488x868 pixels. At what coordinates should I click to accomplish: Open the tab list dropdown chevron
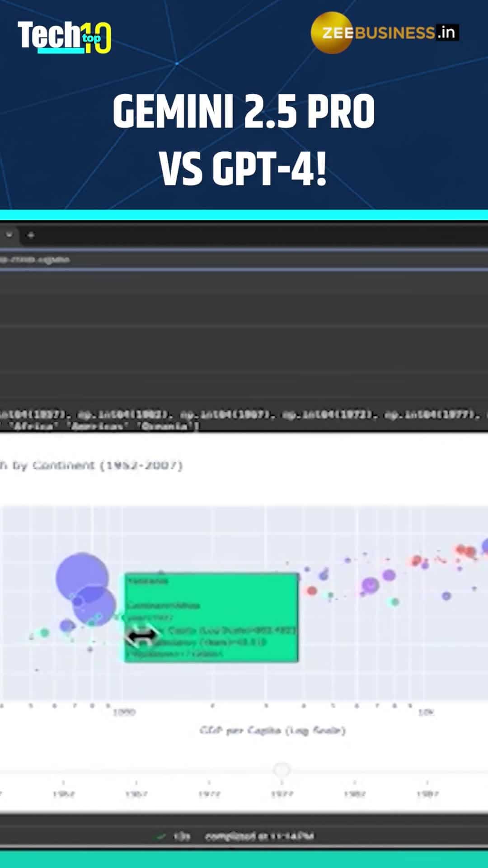[x=9, y=235]
